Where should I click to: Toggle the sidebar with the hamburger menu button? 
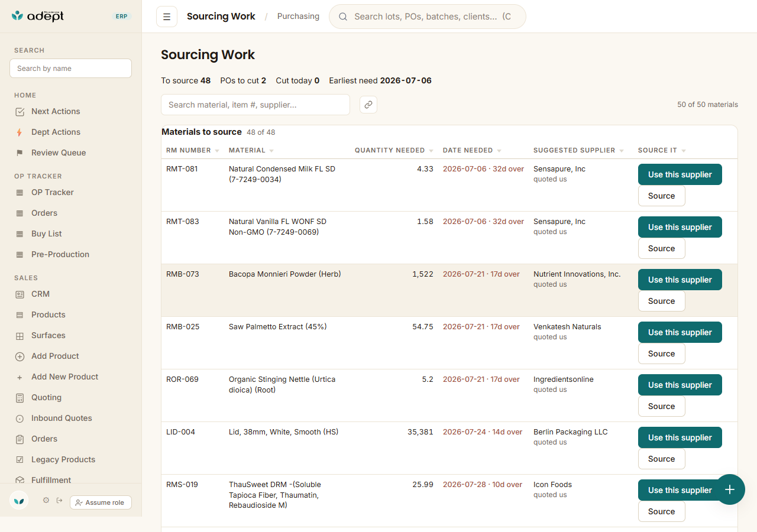point(167,17)
